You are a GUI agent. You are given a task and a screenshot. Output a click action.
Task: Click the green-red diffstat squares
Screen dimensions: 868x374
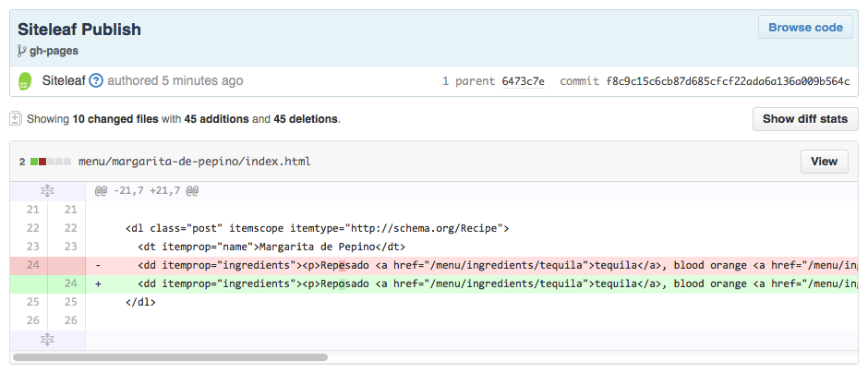51,162
